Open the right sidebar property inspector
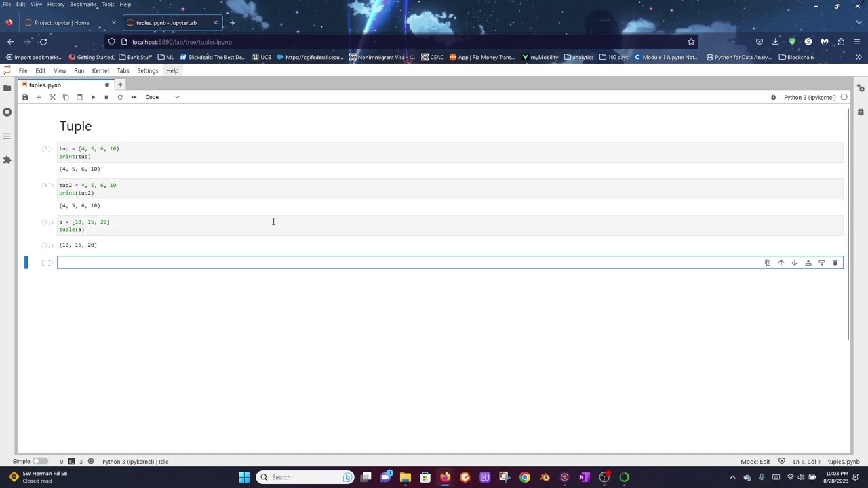Viewport: 868px width, 488px height. (x=861, y=88)
